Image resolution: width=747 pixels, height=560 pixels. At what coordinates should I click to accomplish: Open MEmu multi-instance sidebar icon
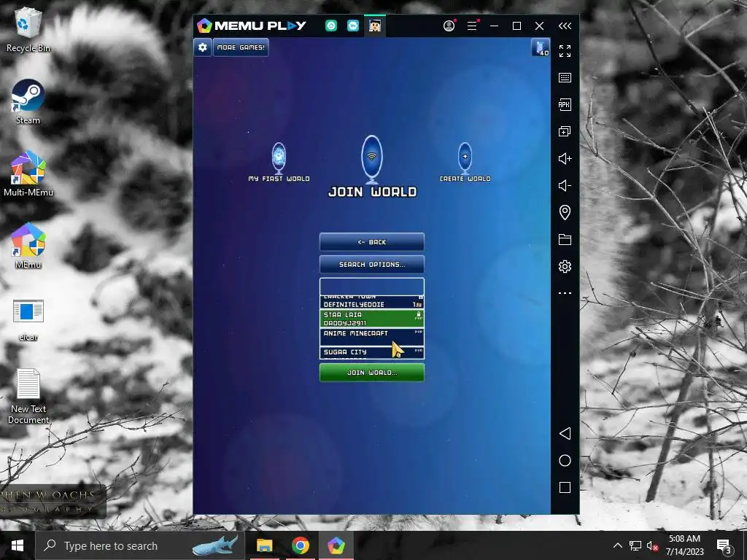[x=565, y=131]
